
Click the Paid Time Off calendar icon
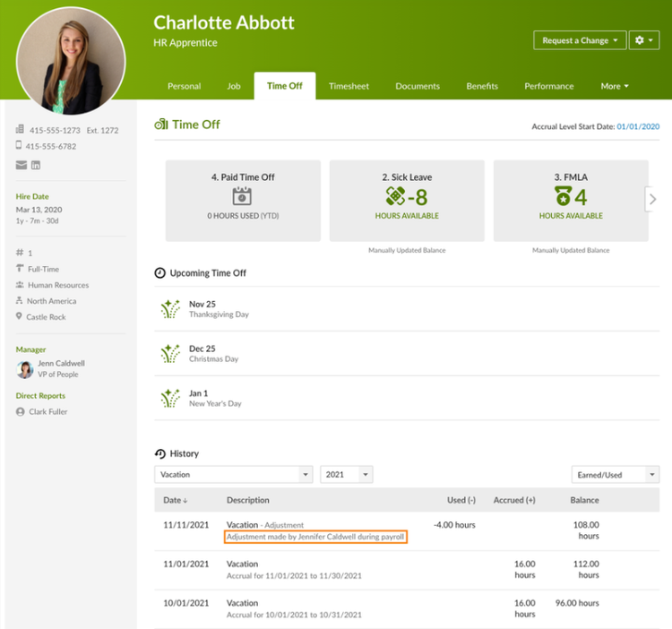tap(242, 196)
